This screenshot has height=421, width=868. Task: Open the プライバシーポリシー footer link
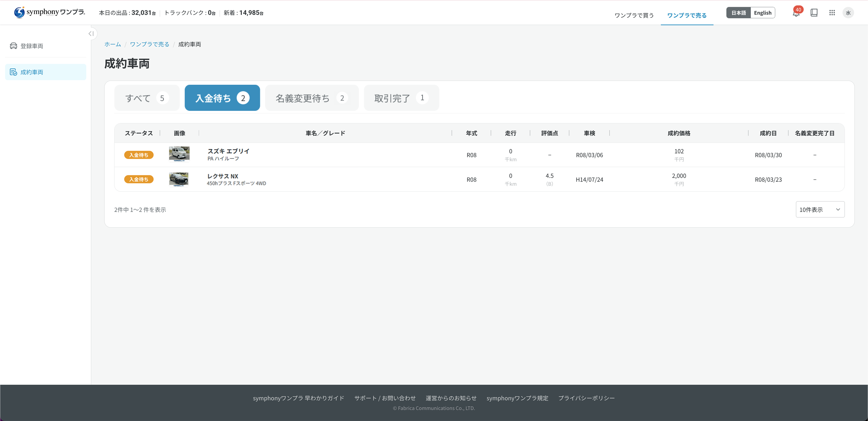point(586,398)
